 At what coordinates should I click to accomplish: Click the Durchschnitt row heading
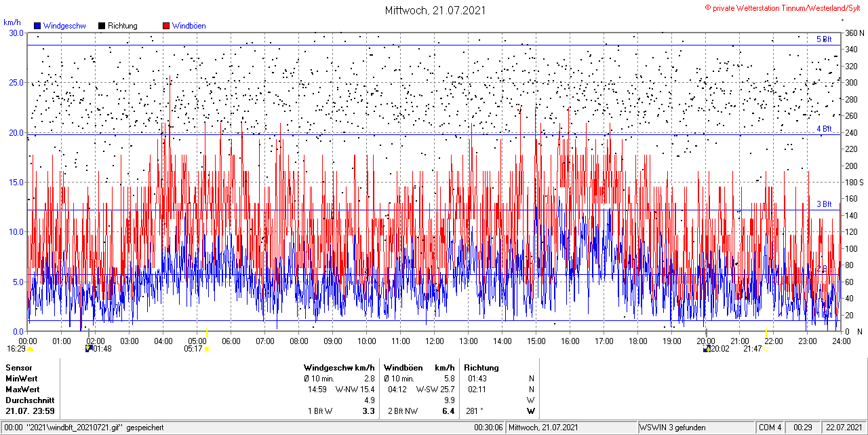[x=30, y=400]
